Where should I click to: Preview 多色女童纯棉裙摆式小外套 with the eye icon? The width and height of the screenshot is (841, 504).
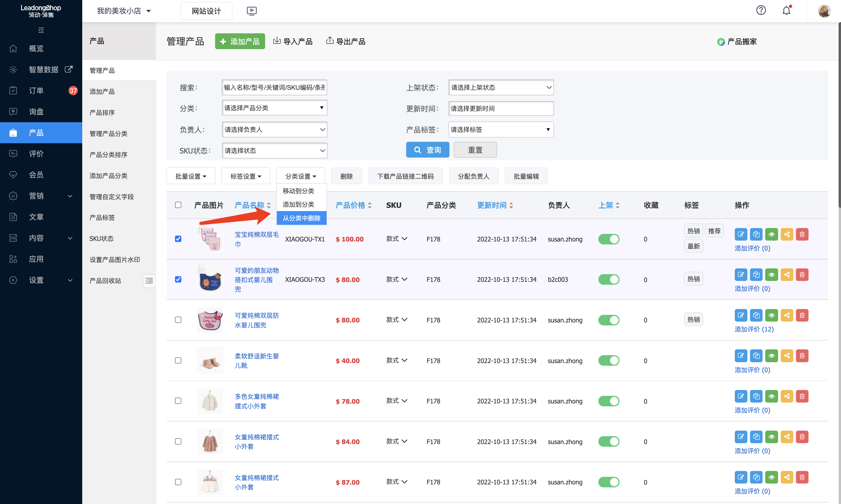(771, 396)
